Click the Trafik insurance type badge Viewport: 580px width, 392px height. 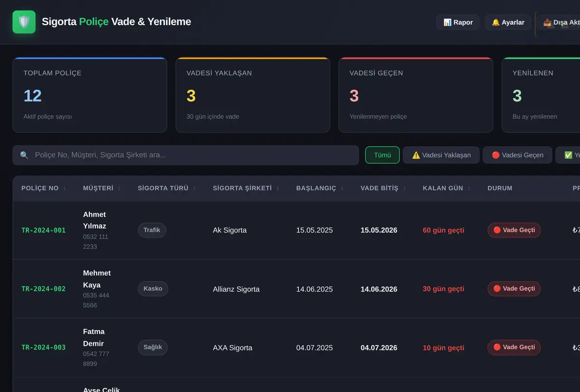[x=152, y=230]
